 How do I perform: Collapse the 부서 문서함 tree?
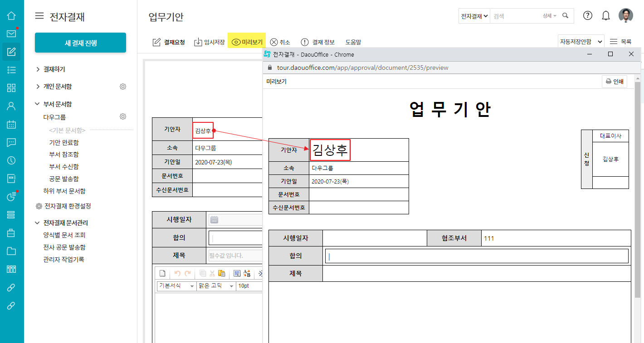[x=38, y=104]
